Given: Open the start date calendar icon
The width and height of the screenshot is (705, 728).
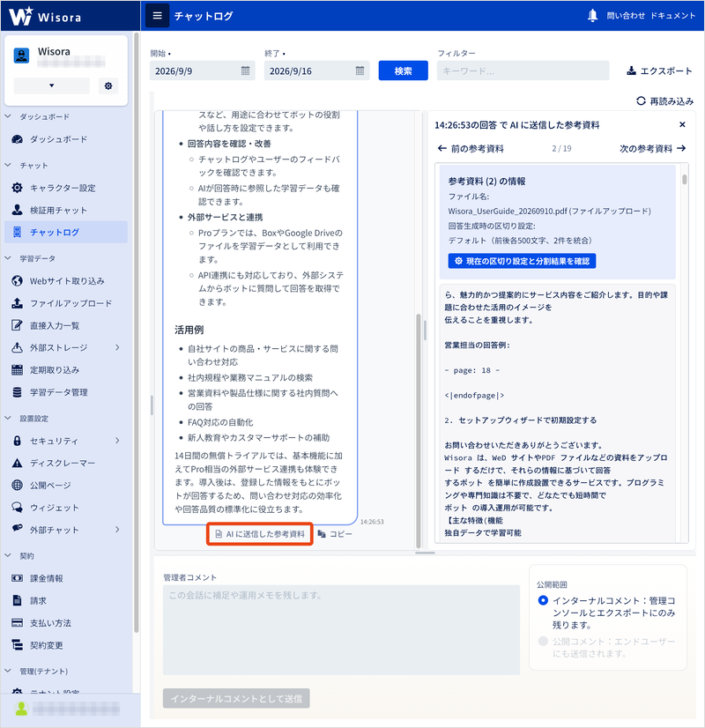Looking at the screenshot, I should click(246, 71).
